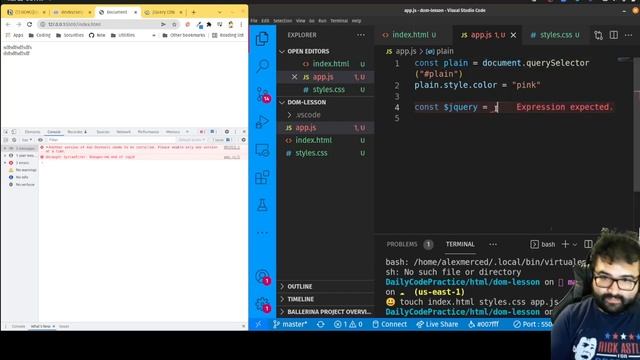
Task: Click the master branch in status bar
Action: pyautogui.click(x=290, y=324)
